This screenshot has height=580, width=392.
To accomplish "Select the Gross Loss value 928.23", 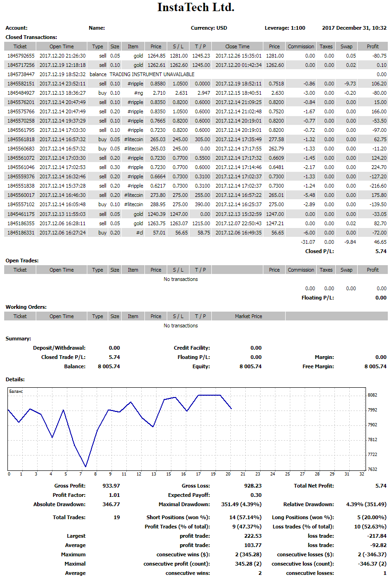I will (252, 486).
